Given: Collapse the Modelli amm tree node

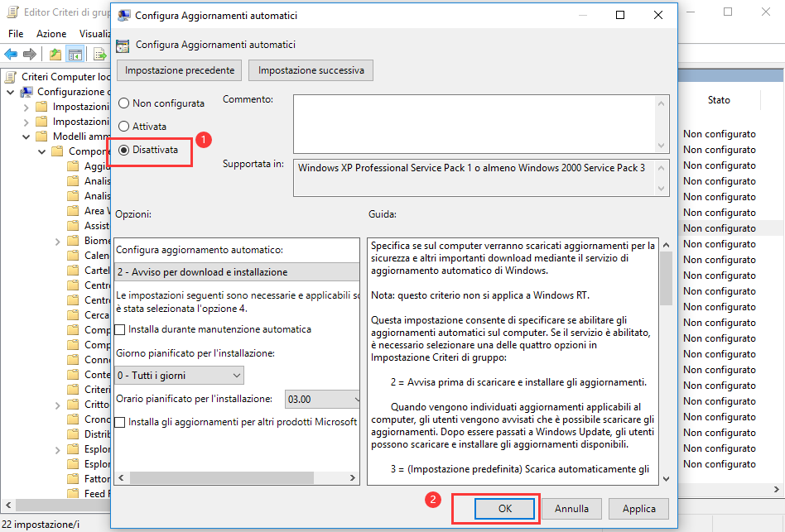Looking at the screenshot, I should click(x=26, y=137).
